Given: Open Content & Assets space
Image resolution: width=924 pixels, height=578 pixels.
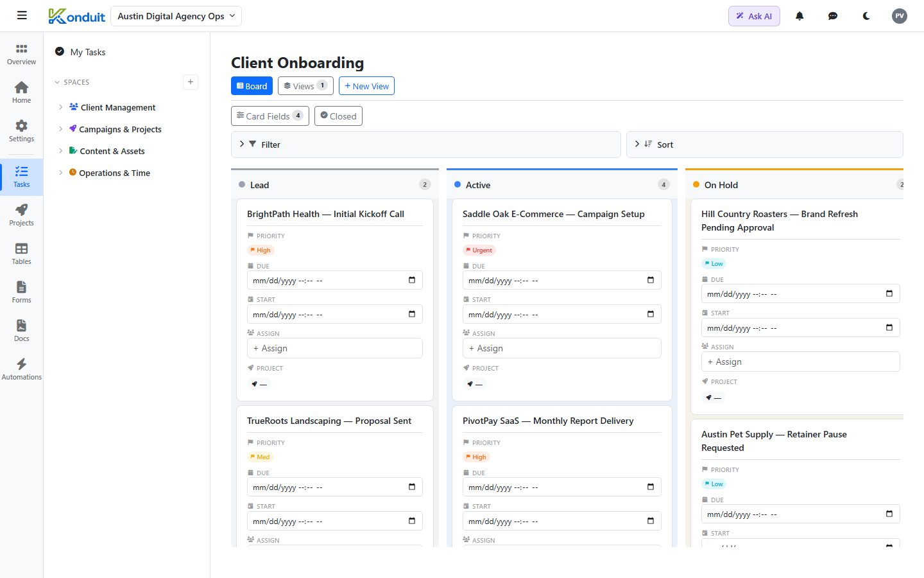Looking at the screenshot, I should click(112, 151).
